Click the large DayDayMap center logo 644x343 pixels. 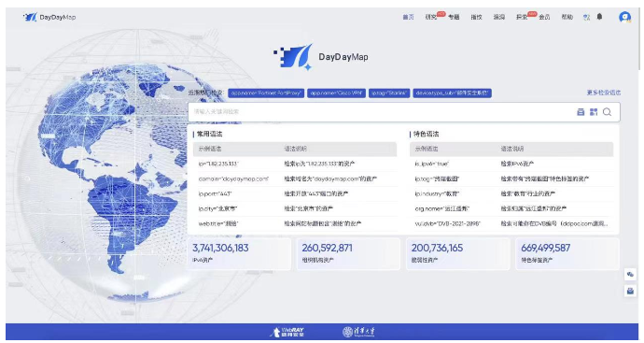click(321, 57)
